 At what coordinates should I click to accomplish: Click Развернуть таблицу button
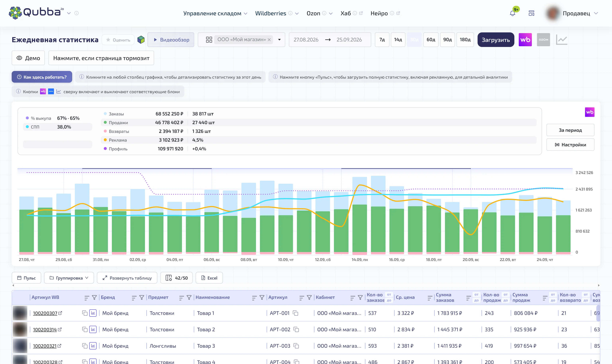point(127,278)
